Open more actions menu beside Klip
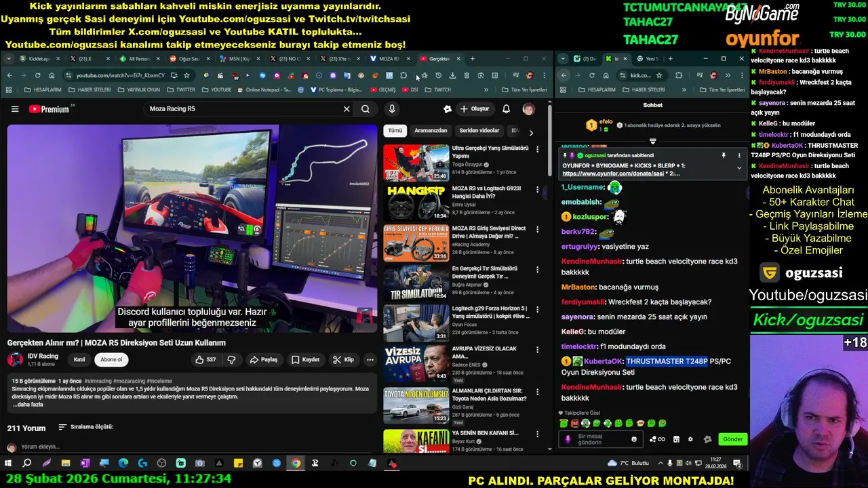Viewport: 868px width, 488px height. tap(370, 360)
